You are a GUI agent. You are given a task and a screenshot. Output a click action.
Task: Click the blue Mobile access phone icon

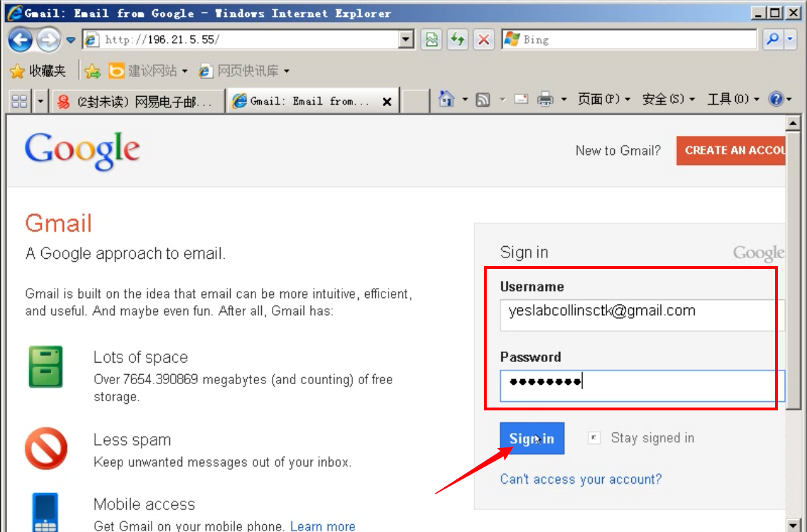click(46, 513)
